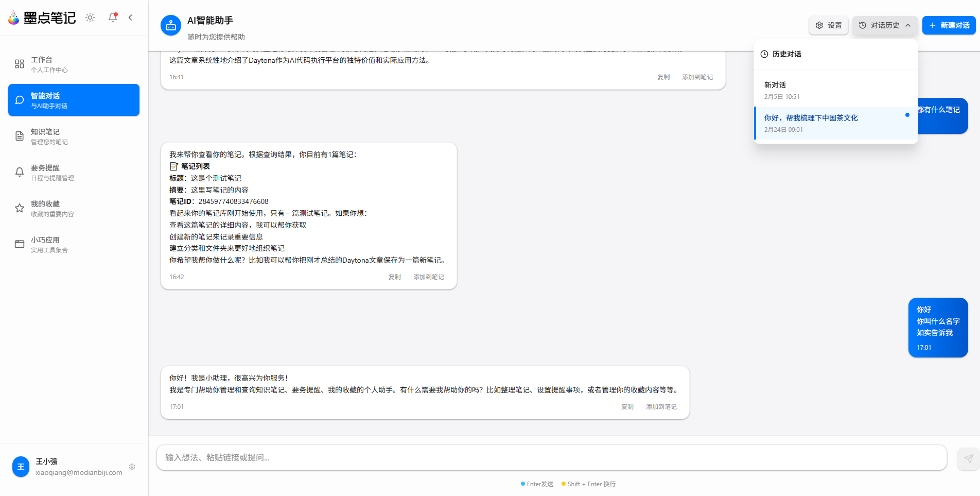The image size is (980, 496).
Task: Click the 我的收藏 star icon
Action: tap(20, 208)
